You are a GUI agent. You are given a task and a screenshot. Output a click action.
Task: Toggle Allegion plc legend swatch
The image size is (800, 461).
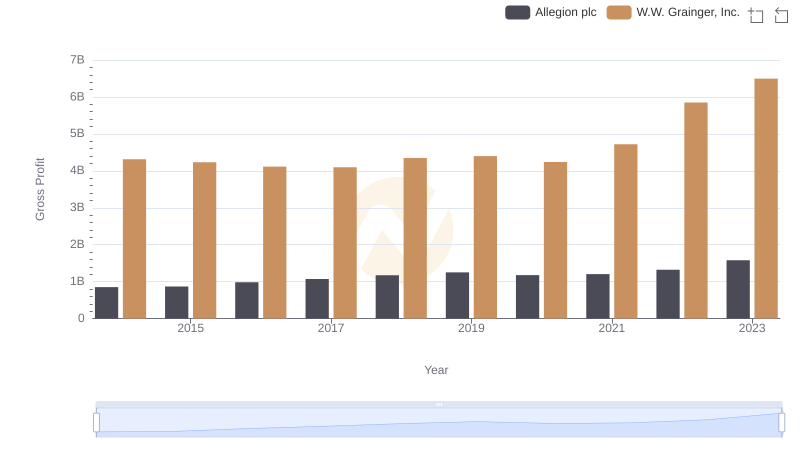point(517,12)
